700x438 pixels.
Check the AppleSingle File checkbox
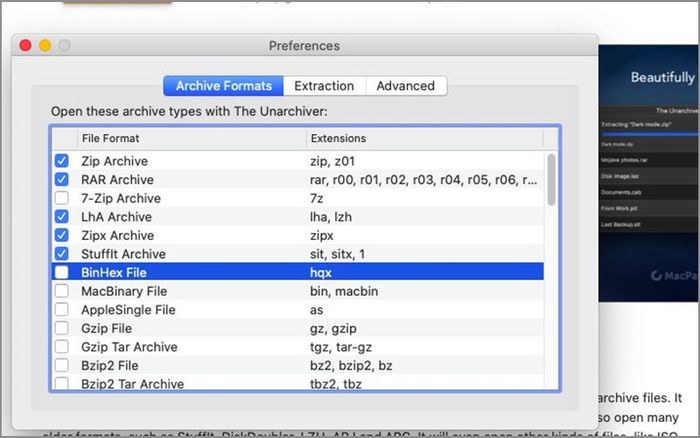(x=62, y=309)
